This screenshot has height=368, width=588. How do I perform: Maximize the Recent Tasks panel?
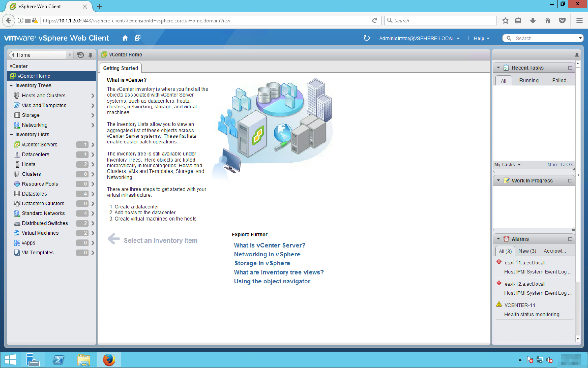pyautogui.click(x=570, y=68)
